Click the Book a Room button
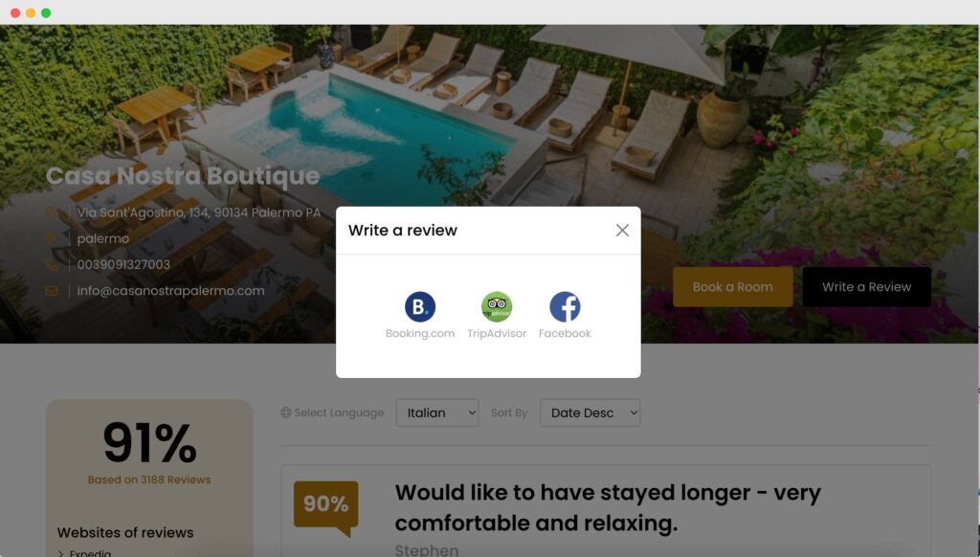The width and height of the screenshot is (980, 557). [x=732, y=287]
